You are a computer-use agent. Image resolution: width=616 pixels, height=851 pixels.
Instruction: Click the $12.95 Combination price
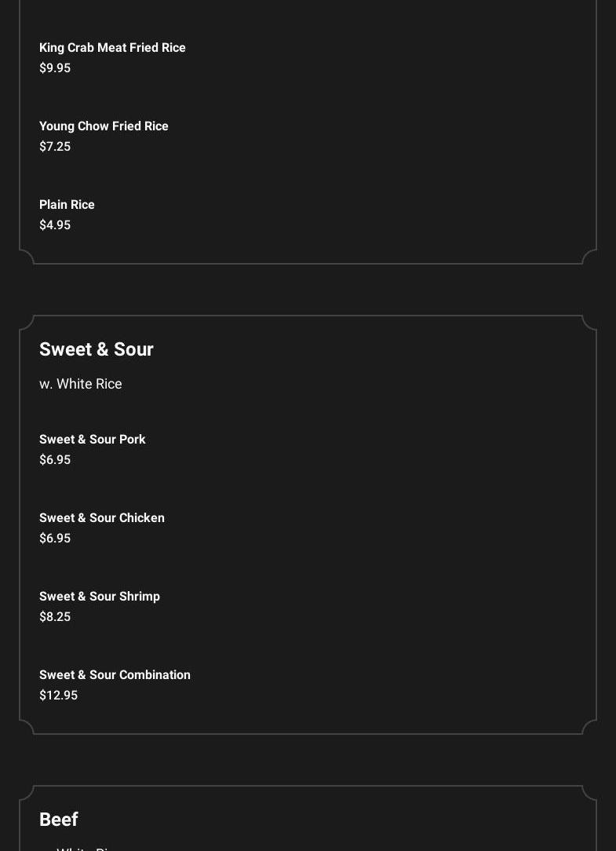[58, 696]
